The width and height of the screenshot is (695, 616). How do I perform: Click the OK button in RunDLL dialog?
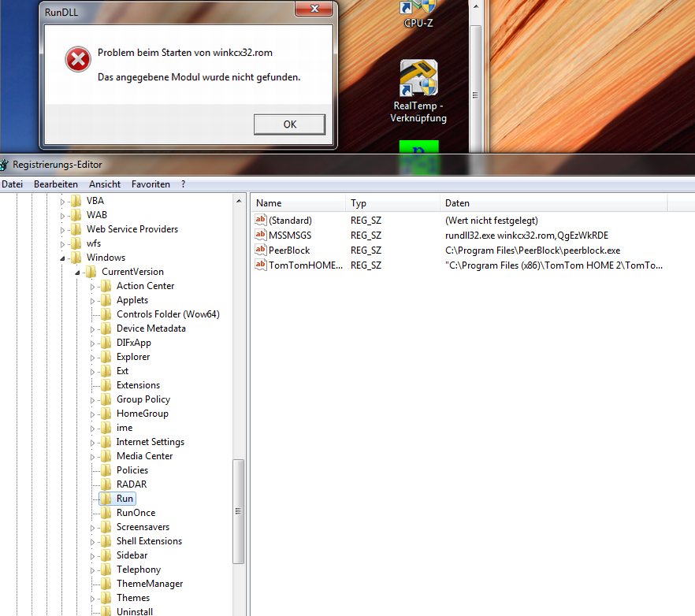[x=289, y=124]
